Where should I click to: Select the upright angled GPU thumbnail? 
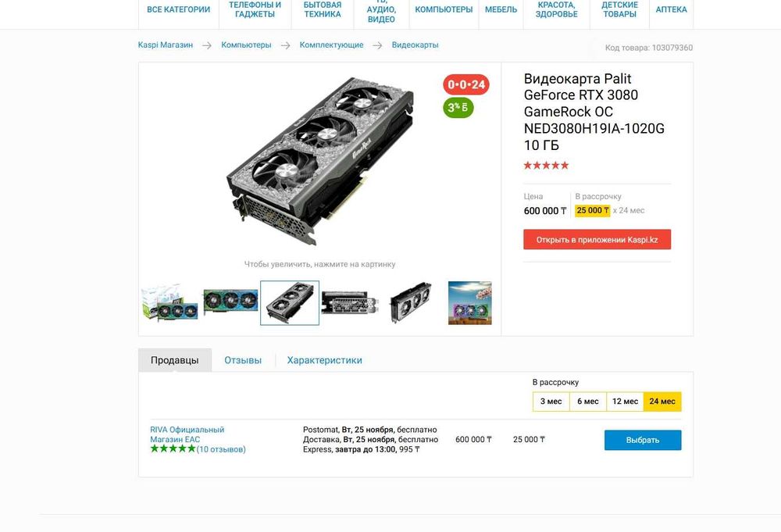tap(410, 303)
